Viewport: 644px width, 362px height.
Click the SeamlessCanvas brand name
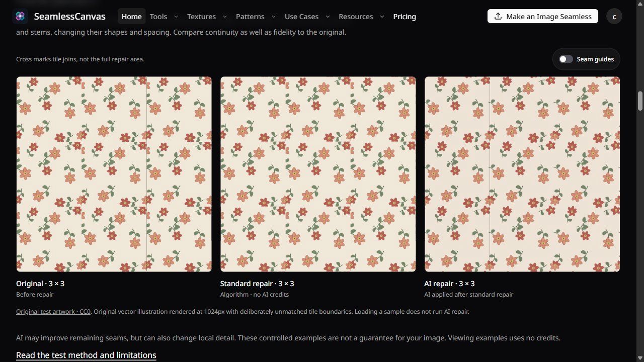(70, 16)
